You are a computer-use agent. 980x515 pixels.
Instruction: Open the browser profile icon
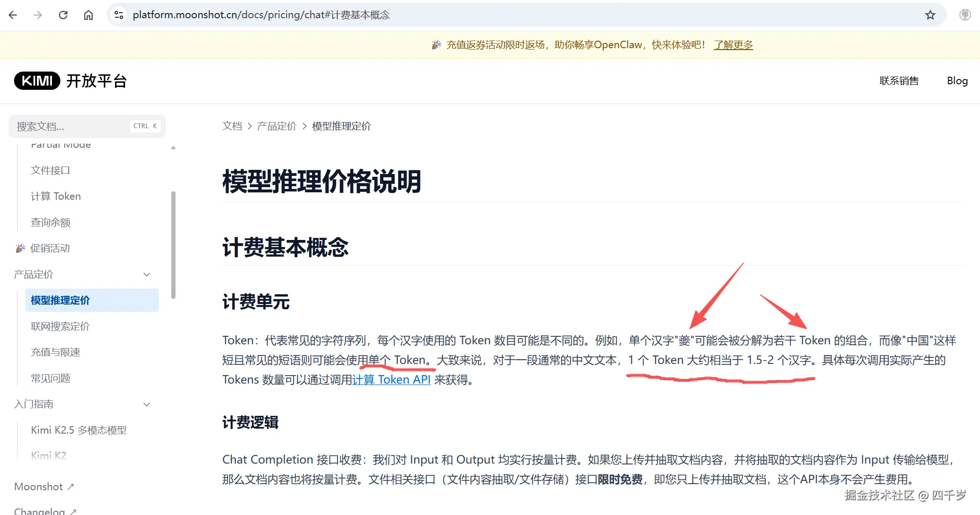(x=965, y=15)
